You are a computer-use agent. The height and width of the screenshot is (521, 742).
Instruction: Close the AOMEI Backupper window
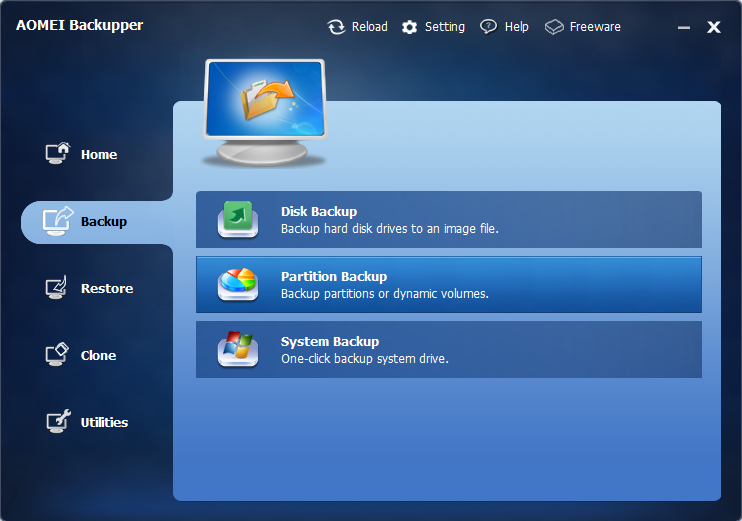(x=714, y=27)
